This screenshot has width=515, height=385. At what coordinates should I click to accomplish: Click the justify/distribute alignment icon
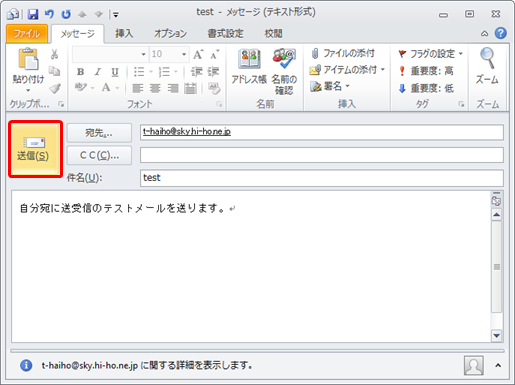(190, 88)
